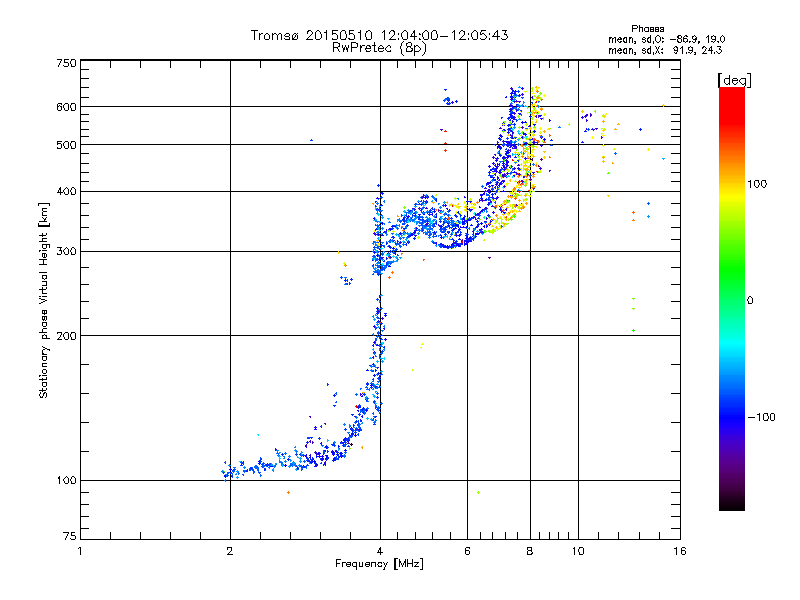Viewport: 800px width, 600px height.
Task: Click the 'Phases' header text
Action: pyautogui.click(x=647, y=29)
